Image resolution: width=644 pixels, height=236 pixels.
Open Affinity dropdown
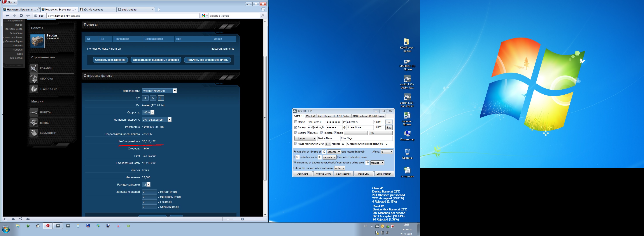coord(387,152)
